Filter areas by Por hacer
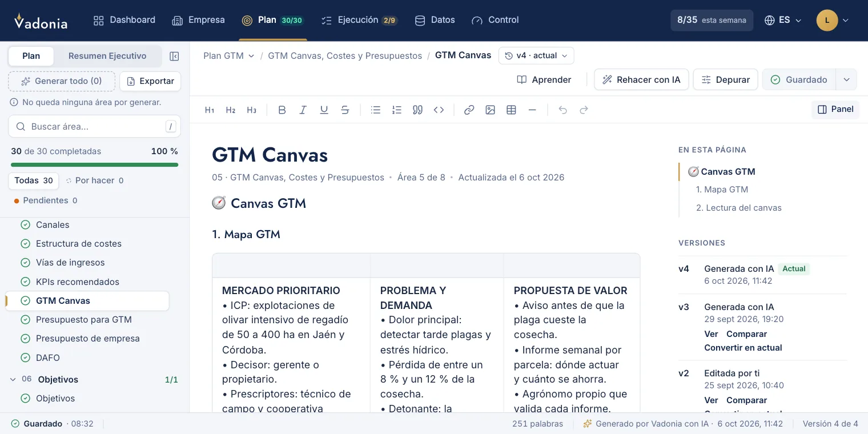 point(95,180)
